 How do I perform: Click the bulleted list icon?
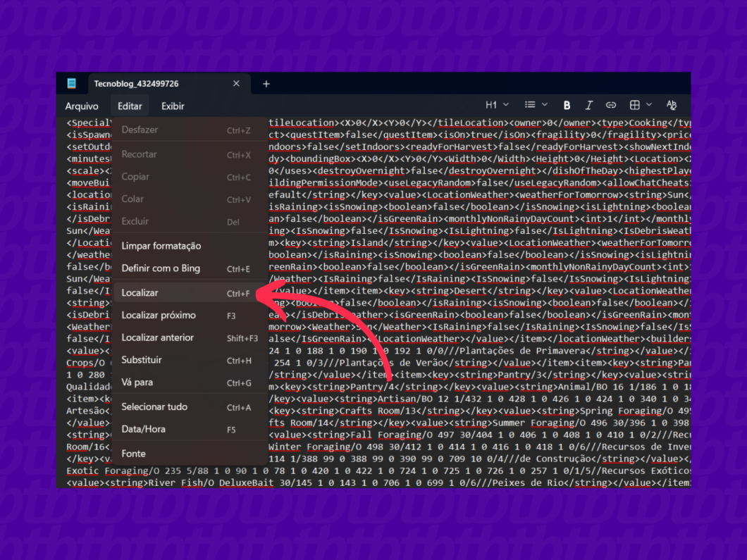530,105
